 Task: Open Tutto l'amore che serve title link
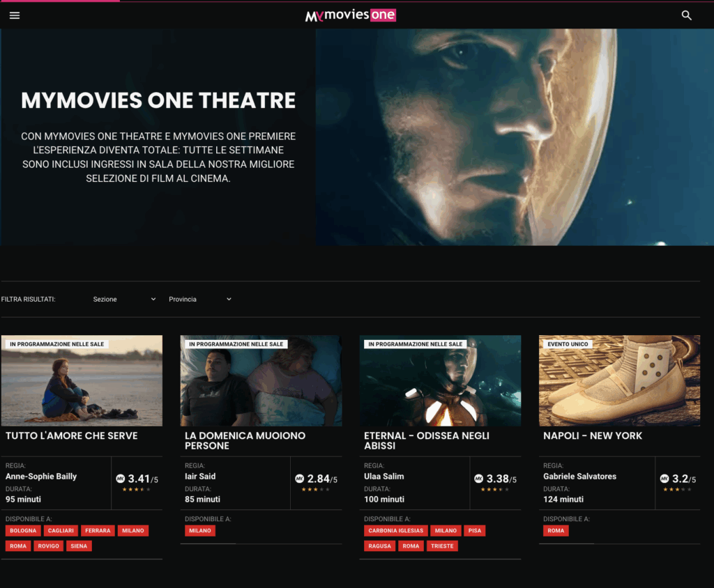[72, 435]
